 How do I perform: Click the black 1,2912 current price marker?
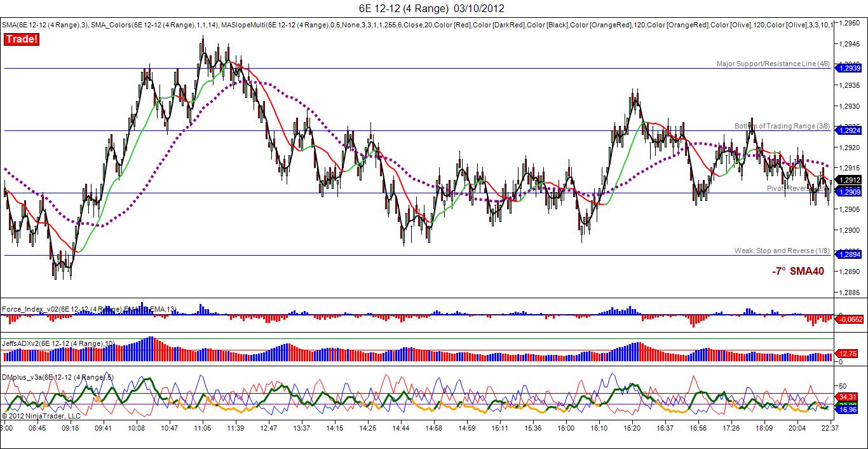850,181
